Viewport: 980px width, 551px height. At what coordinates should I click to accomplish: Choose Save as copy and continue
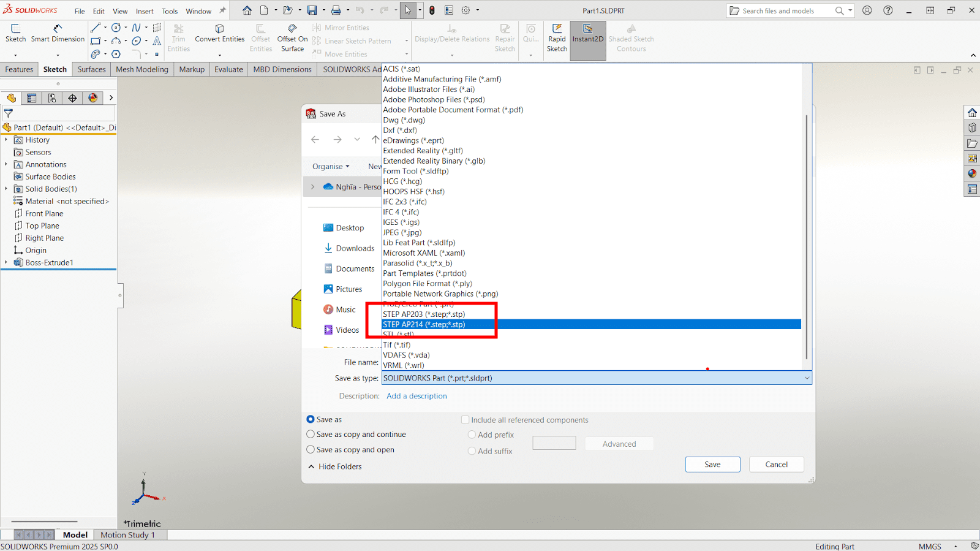coord(311,434)
